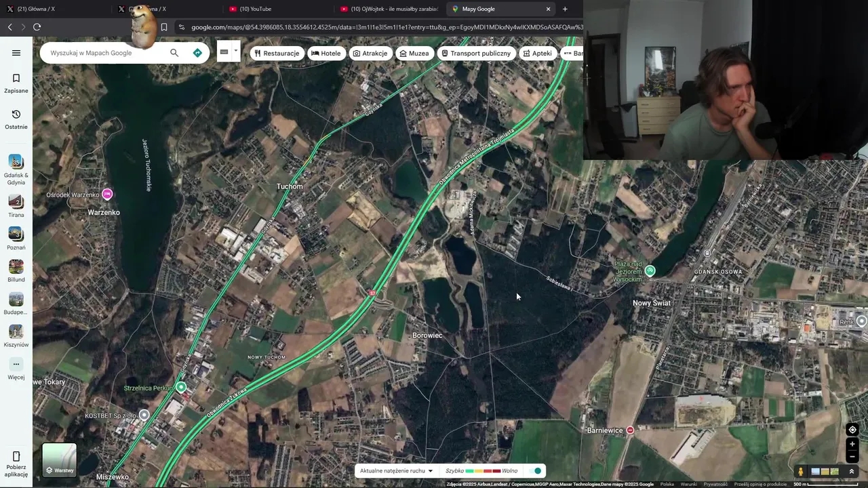This screenshot has height=488, width=868.
Task: Click the KOSTBET Sp z o.o. marker
Action: [144, 415]
